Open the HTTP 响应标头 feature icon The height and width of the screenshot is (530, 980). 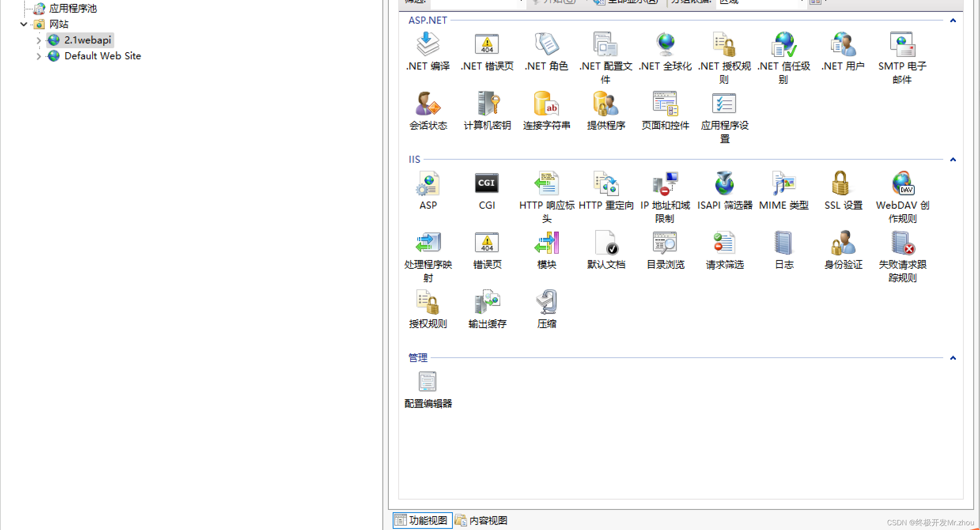pyautogui.click(x=547, y=183)
